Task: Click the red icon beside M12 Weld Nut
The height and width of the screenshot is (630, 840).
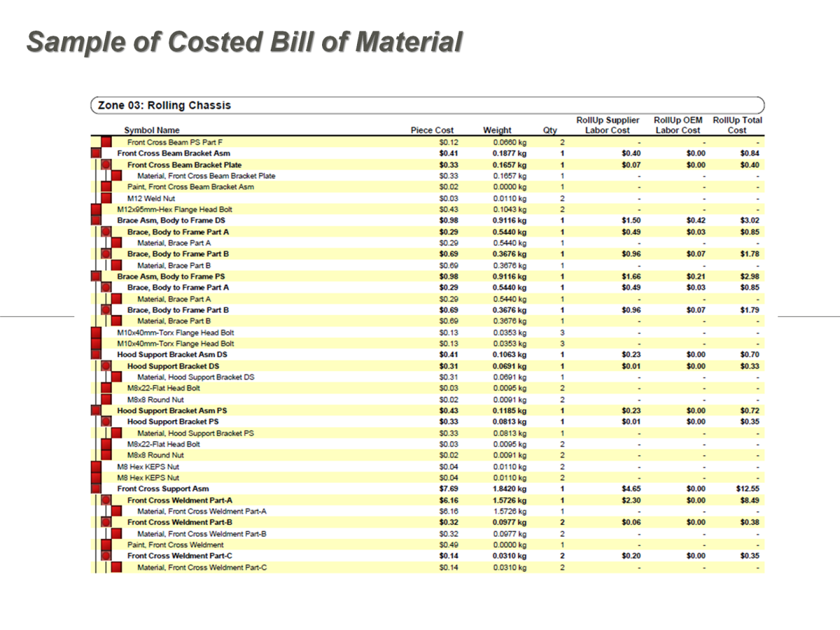Action: 106,198
